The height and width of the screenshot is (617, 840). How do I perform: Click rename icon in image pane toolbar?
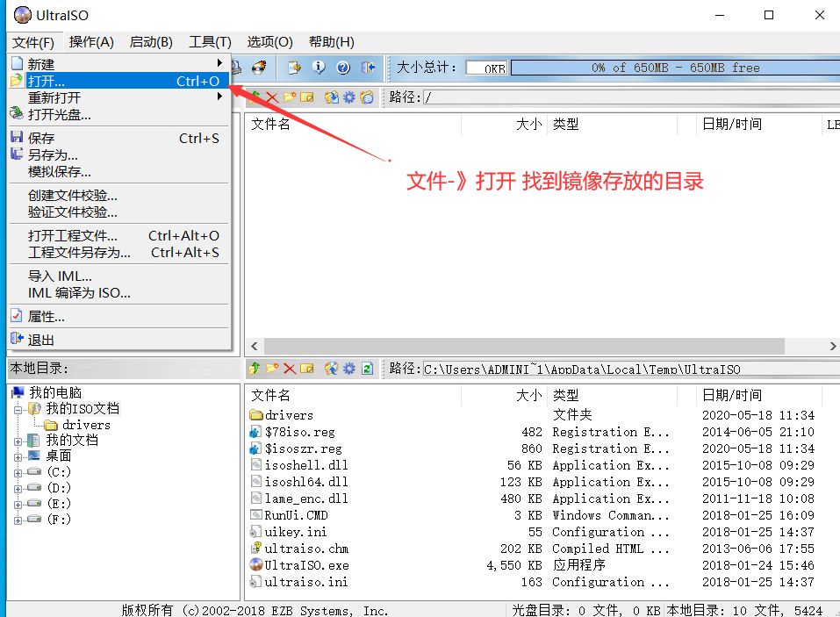coord(307,97)
